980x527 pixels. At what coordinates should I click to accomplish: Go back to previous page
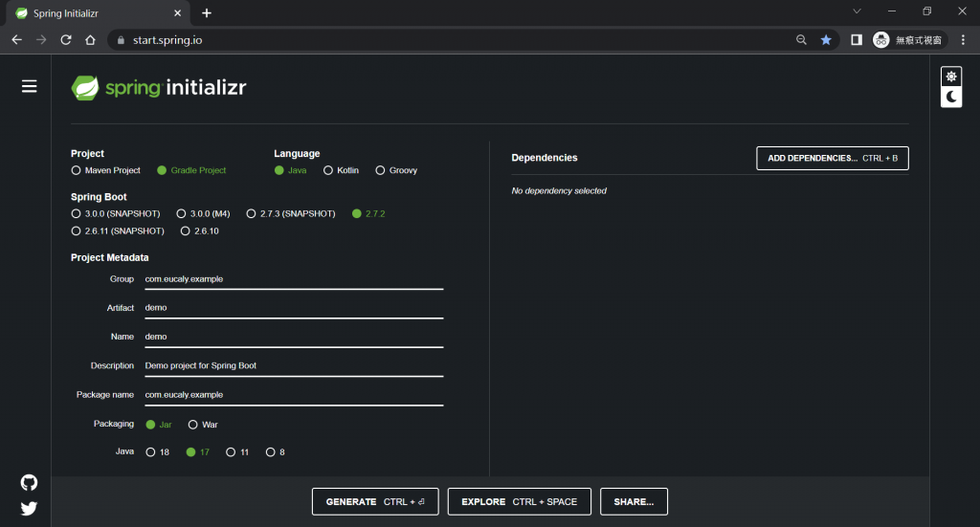(17, 40)
